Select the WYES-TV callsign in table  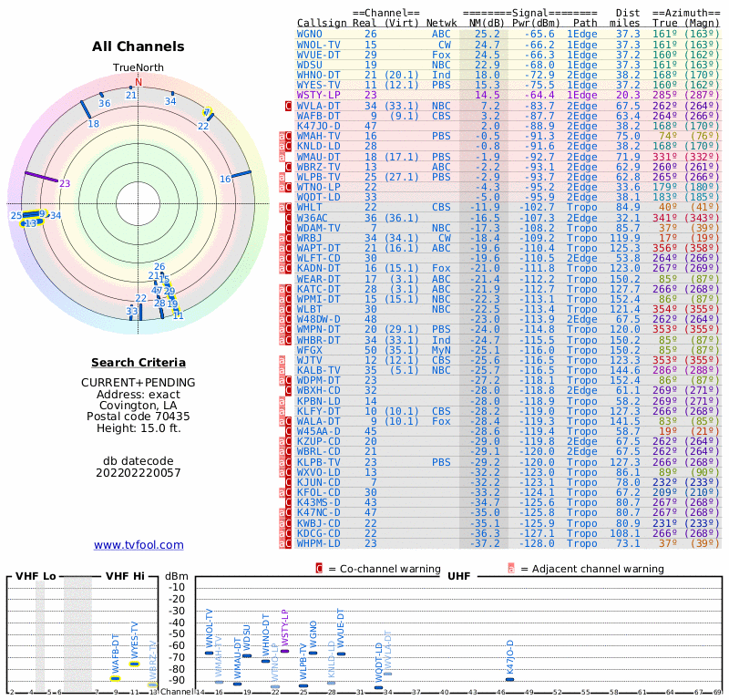pos(318,85)
